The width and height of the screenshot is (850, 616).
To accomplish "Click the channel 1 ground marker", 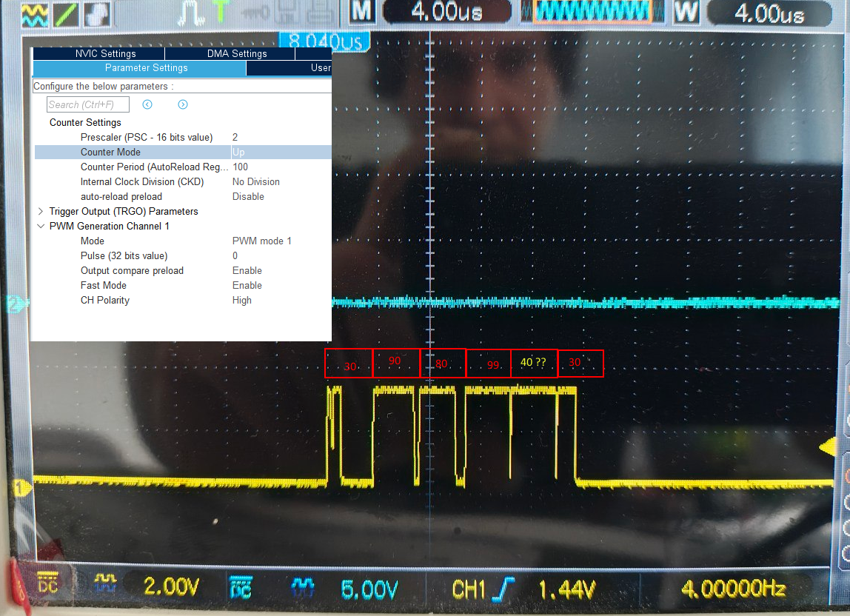I will coord(22,486).
